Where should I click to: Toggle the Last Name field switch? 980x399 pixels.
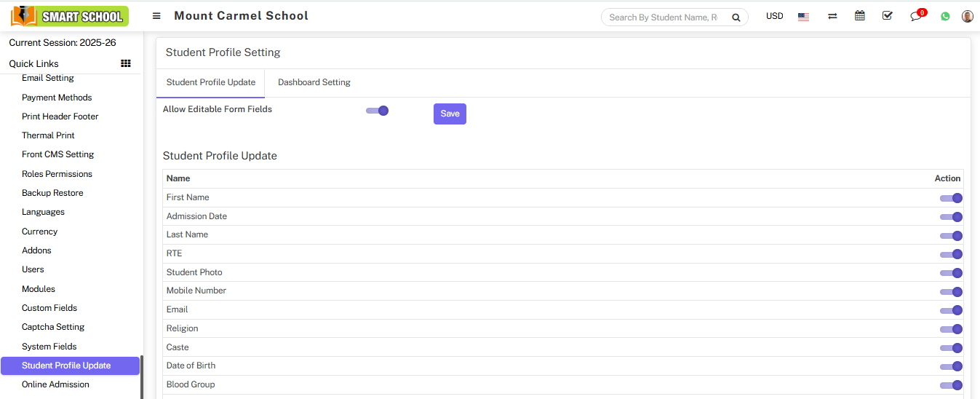tap(951, 236)
